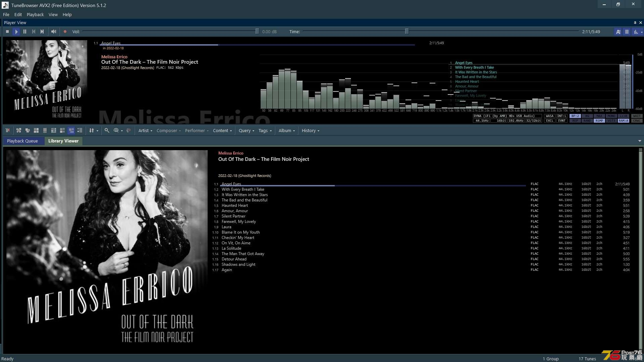Image resolution: width=644 pixels, height=362 pixels.
Task: Toggle the MAX indicator
Action: (599, 116)
